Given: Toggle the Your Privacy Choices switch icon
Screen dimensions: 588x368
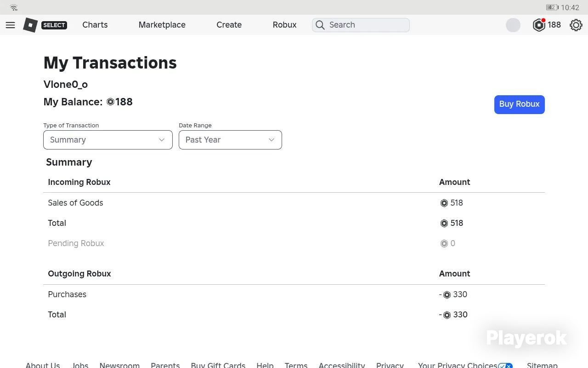Looking at the screenshot, I should tap(505, 366).
